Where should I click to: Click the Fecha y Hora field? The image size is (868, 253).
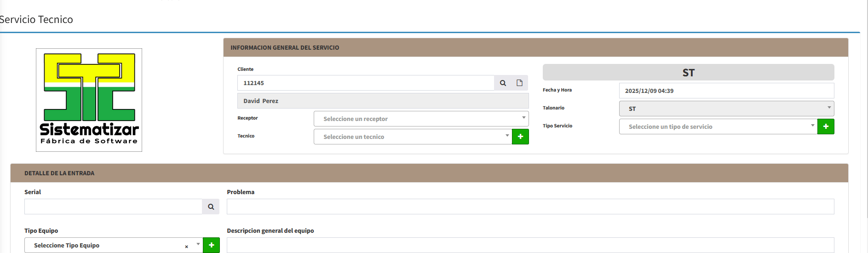click(726, 91)
